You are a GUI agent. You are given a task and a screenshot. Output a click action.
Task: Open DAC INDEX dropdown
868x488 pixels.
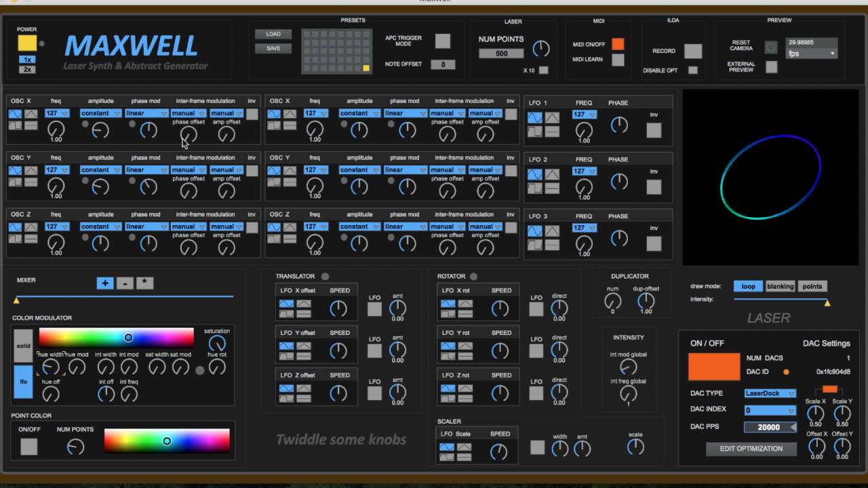770,410
